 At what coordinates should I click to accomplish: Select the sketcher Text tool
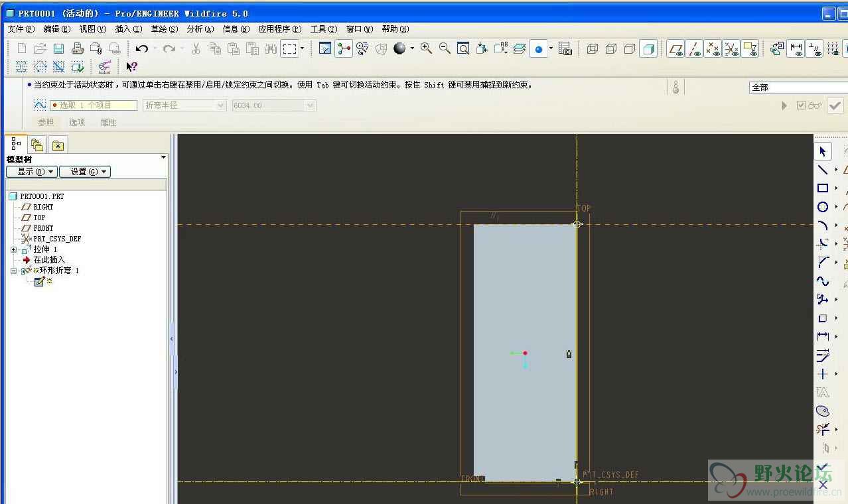(823, 393)
